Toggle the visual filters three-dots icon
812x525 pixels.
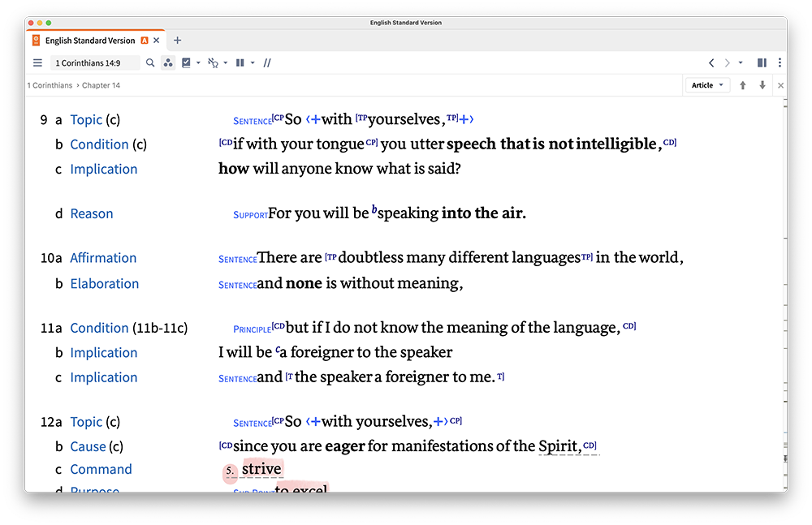click(168, 63)
